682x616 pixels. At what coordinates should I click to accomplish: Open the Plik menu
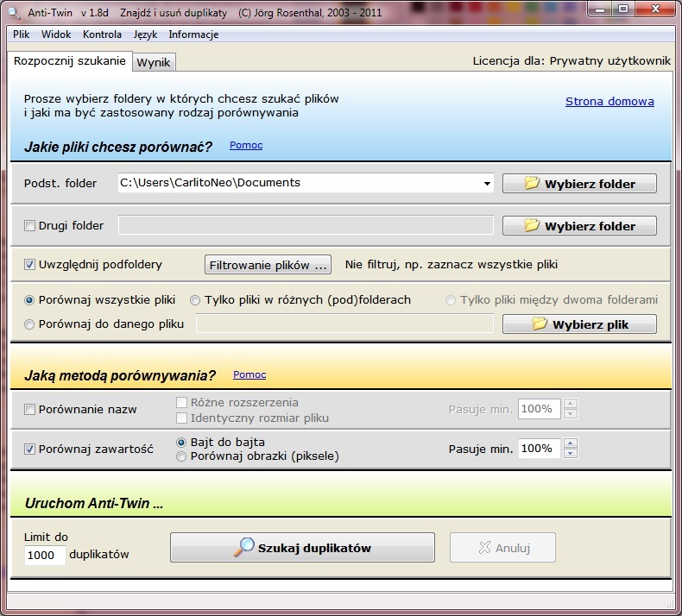coord(22,35)
